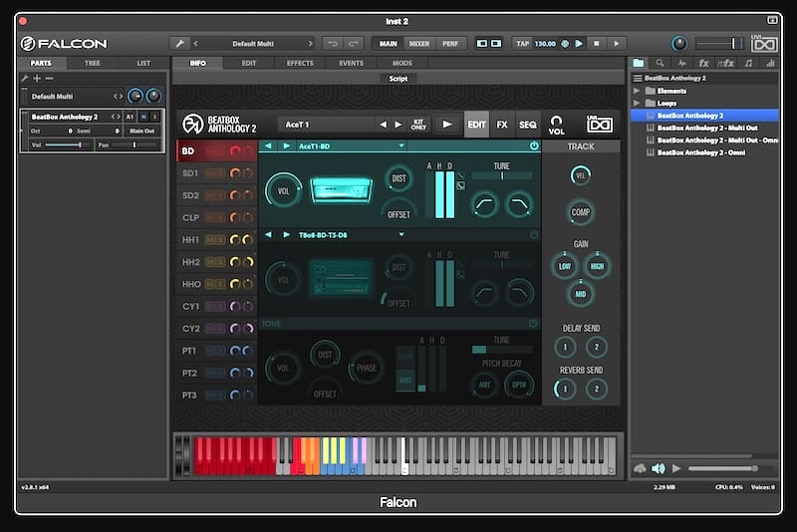Image resolution: width=797 pixels, height=532 pixels.
Task: Click Reverb Send 1 knob
Action: point(564,389)
